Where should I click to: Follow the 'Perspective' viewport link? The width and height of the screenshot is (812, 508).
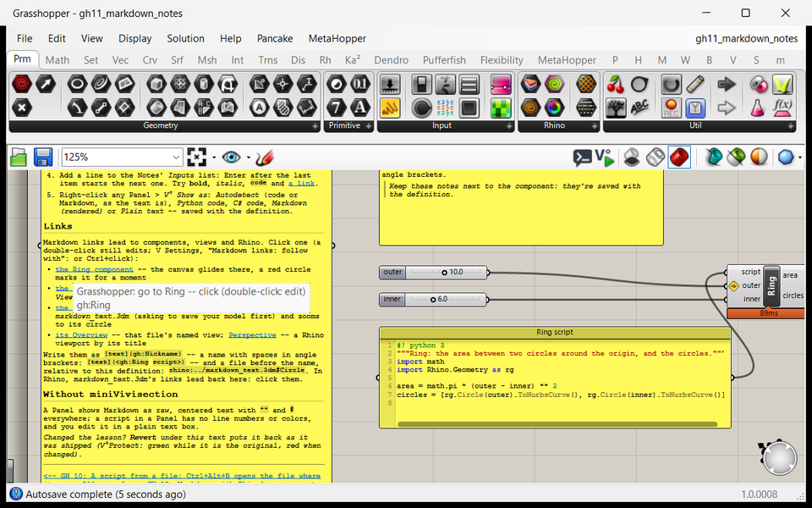(x=252, y=335)
